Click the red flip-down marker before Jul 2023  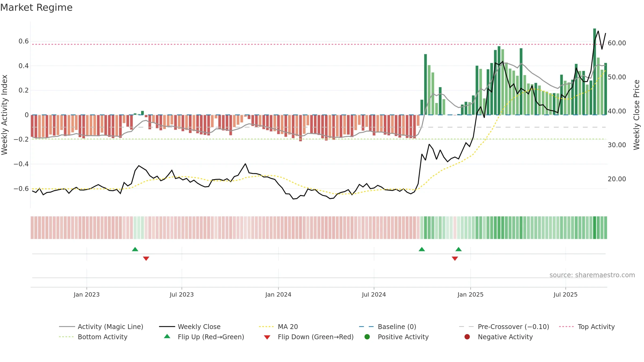(146, 258)
